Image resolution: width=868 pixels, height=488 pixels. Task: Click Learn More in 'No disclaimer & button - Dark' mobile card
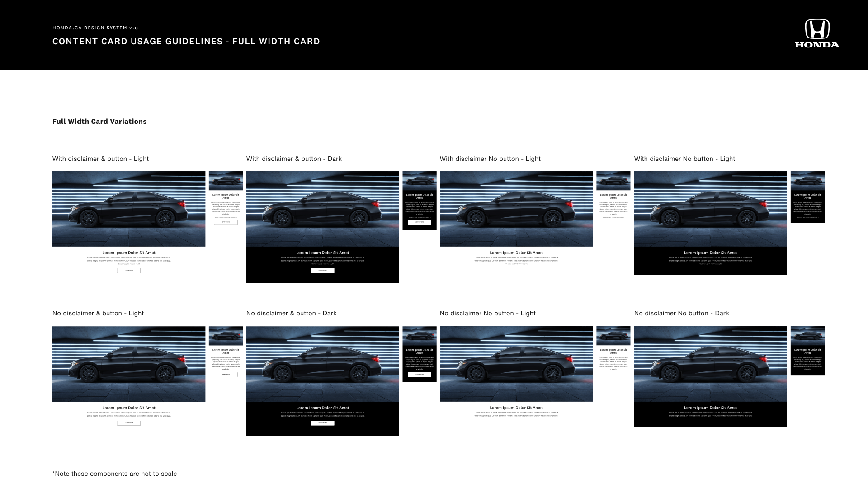click(x=420, y=375)
